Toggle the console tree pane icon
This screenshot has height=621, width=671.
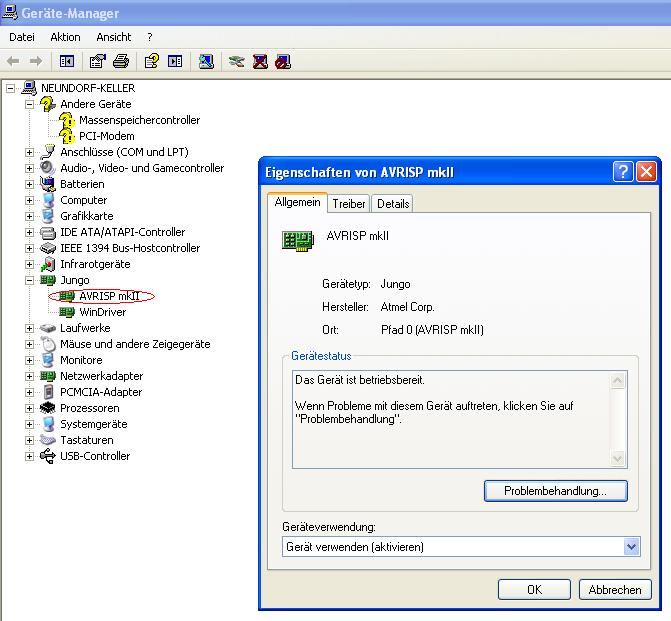(x=67, y=62)
